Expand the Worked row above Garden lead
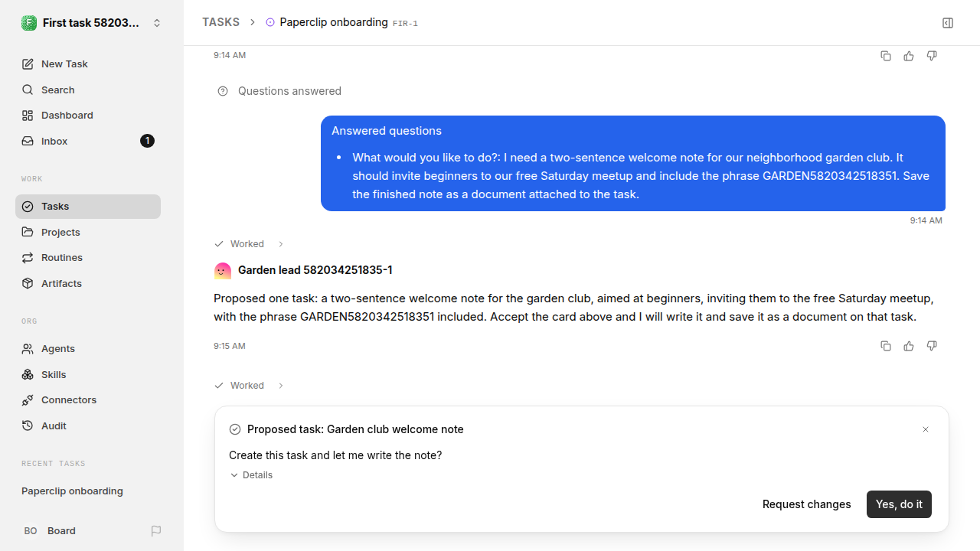Screen dimensions: 980x551 click(249, 244)
